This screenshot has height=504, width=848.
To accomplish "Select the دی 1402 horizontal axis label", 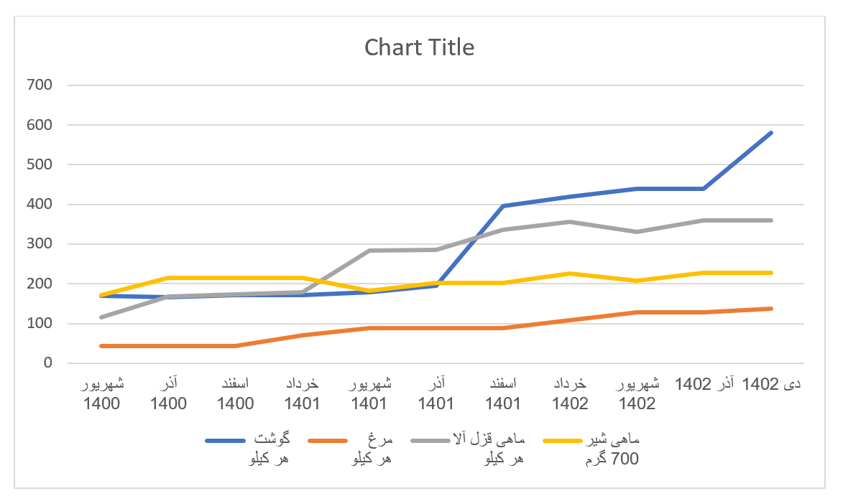I will click(771, 384).
